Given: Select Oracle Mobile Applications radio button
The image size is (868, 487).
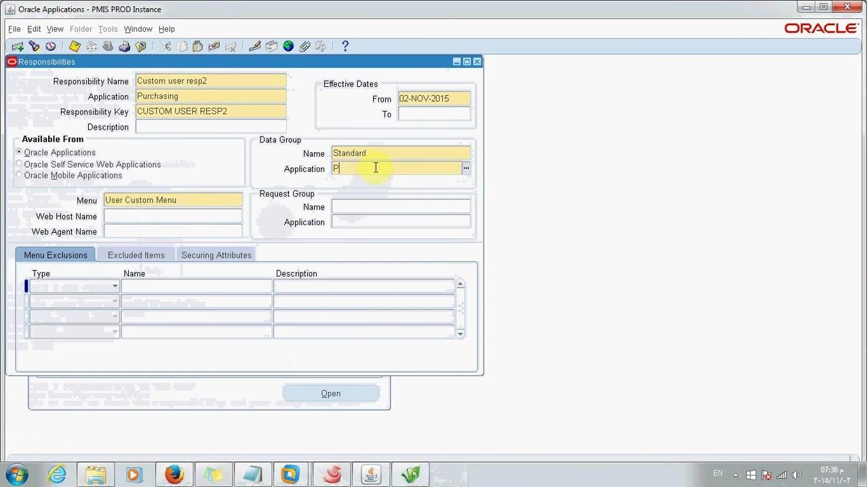Looking at the screenshot, I should (19, 175).
